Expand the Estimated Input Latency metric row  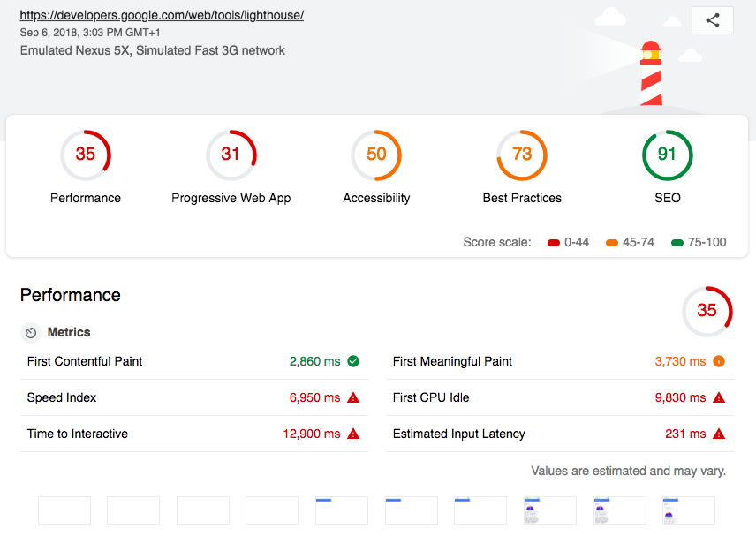(x=560, y=434)
